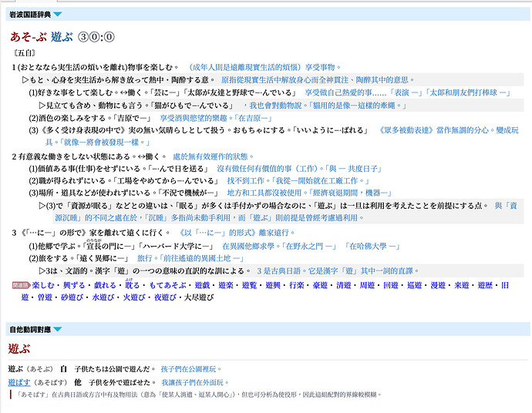Image resolution: width=532 pixels, height=413 pixels.
Task: Click sub-definition (2)酒色の楽しみをする
Action: point(90,119)
